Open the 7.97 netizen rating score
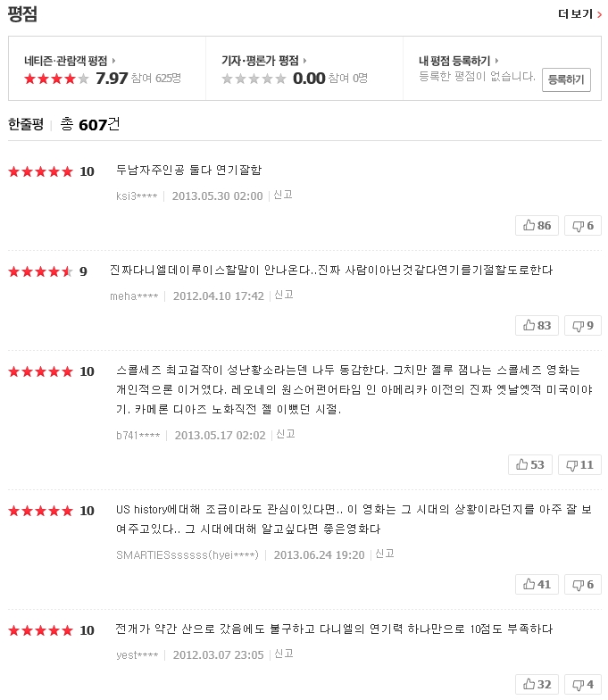Viewport: 608px width, 700px height. coord(112,79)
